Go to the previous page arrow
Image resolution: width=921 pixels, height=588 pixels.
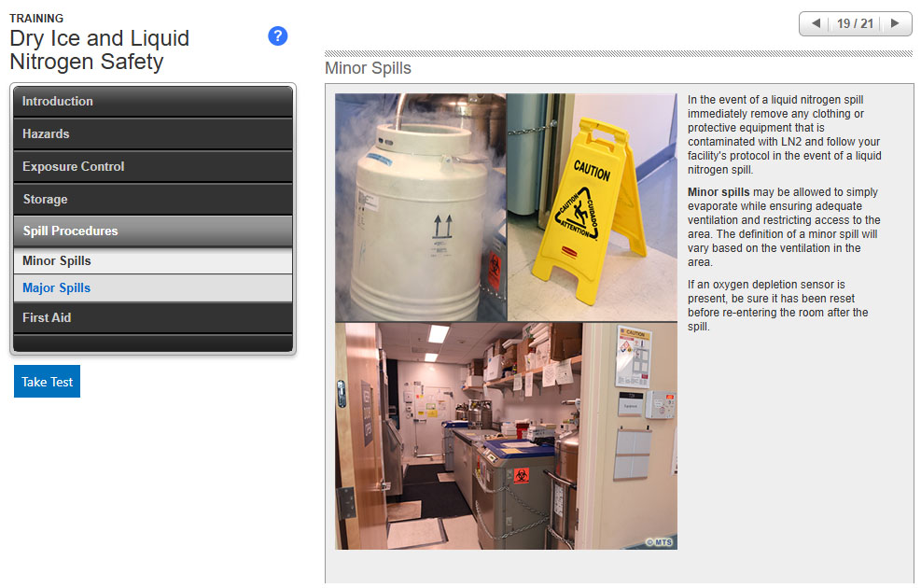click(816, 23)
